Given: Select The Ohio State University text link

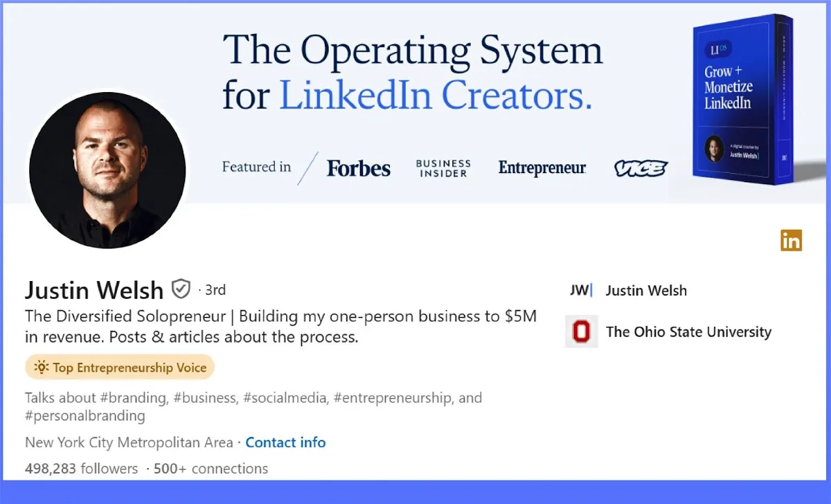Looking at the screenshot, I should [x=688, y=332].
